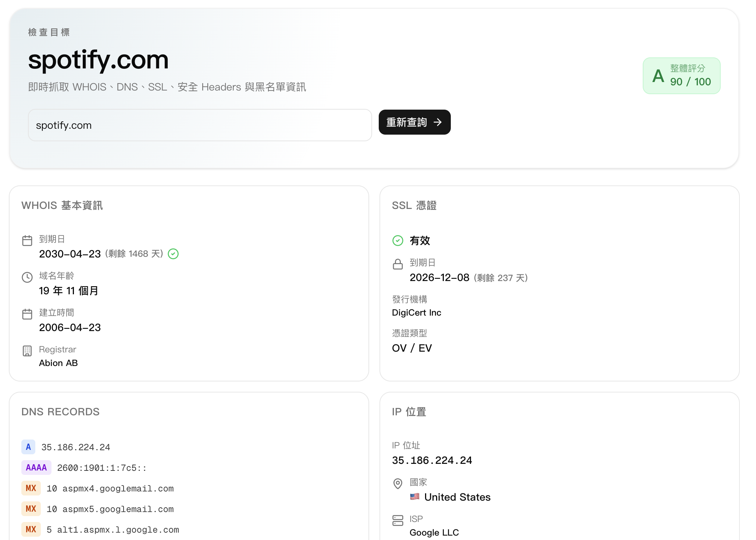This screenshot has height=540, width=756.
Task: Click the United States flag icon
Action: (415, 497)
